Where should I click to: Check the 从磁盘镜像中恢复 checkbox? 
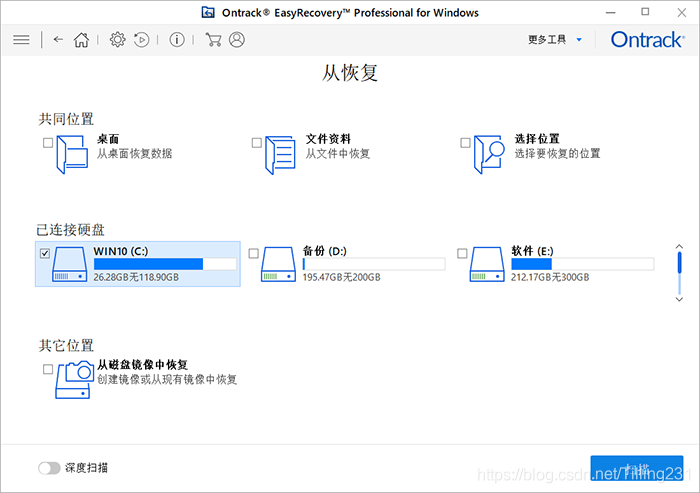pyautogui.click(x=48, y=369)
